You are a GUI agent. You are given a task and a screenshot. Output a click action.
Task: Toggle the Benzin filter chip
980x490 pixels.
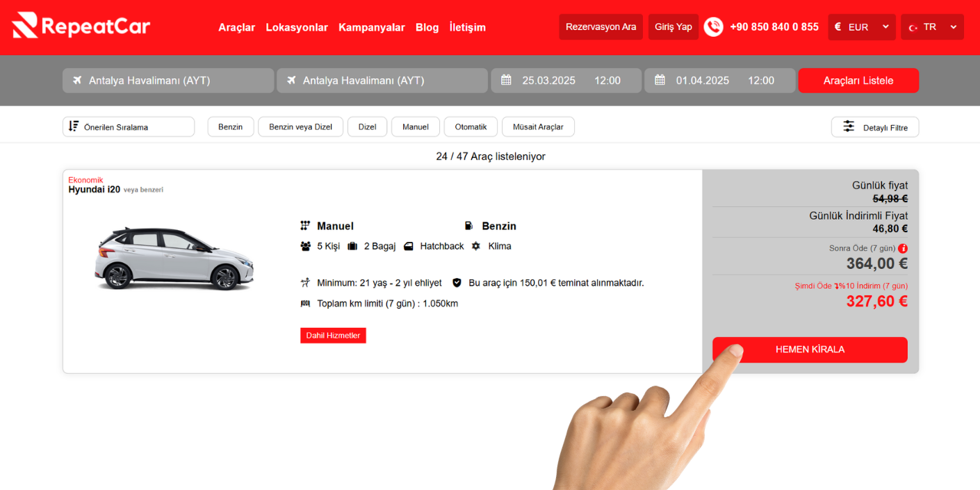click(230, 127)
